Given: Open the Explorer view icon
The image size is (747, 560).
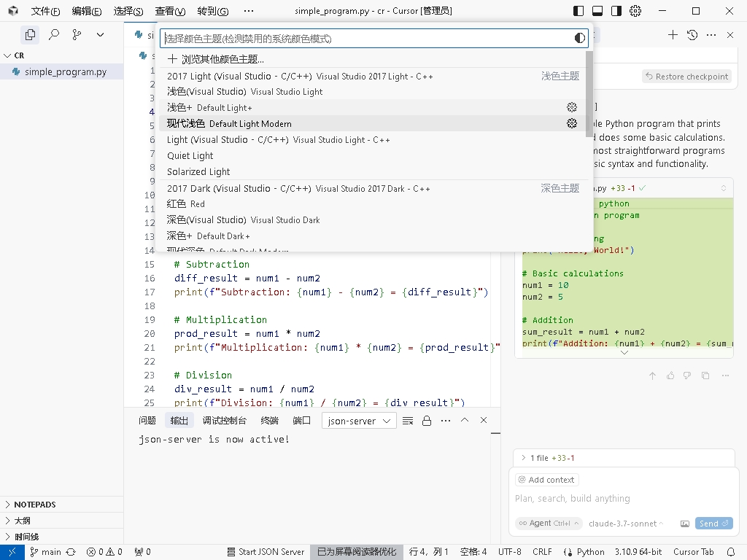Looking at the screenshot, I should (30, 35).
